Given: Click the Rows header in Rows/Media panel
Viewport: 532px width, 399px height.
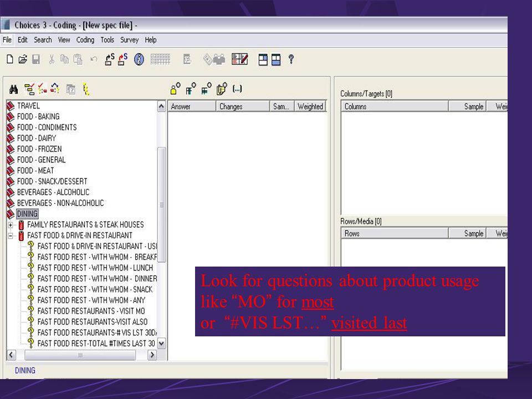Looking at the screenshot, I should tap(395, 233).
